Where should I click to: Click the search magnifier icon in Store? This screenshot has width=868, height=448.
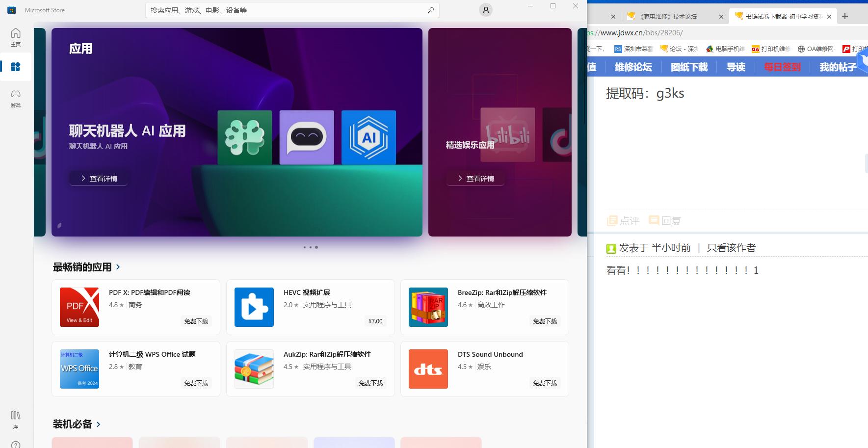click(x=431, y=10)
